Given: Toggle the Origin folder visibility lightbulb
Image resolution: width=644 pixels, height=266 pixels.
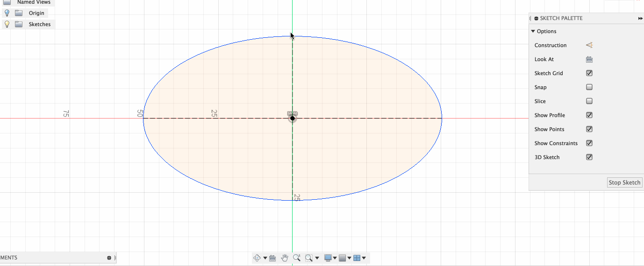Looking at the screenshot, I should click(7, 13).
